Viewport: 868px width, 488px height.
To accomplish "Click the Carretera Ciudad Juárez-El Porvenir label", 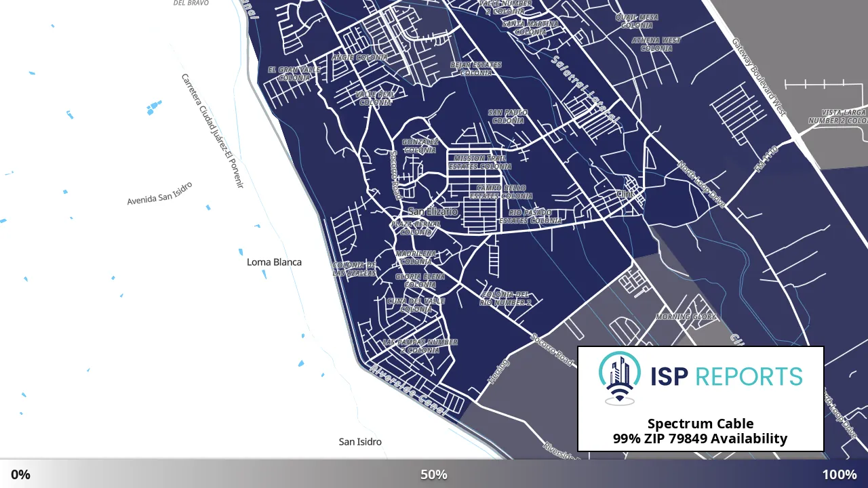I will pyautogui.click(x=212, y=131).
